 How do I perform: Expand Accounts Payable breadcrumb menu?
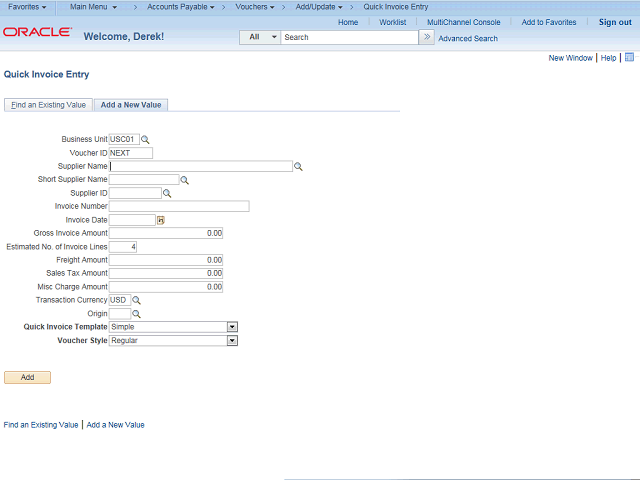181,7
